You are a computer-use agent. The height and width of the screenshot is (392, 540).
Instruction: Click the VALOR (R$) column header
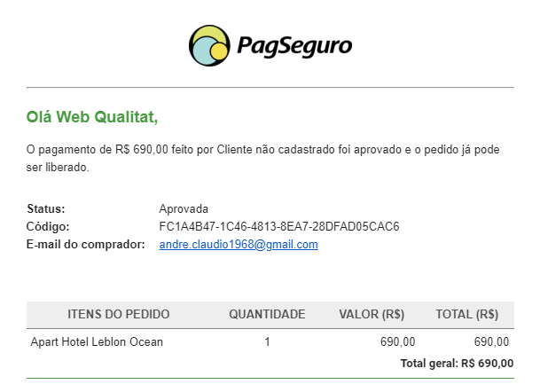point(372,314)
